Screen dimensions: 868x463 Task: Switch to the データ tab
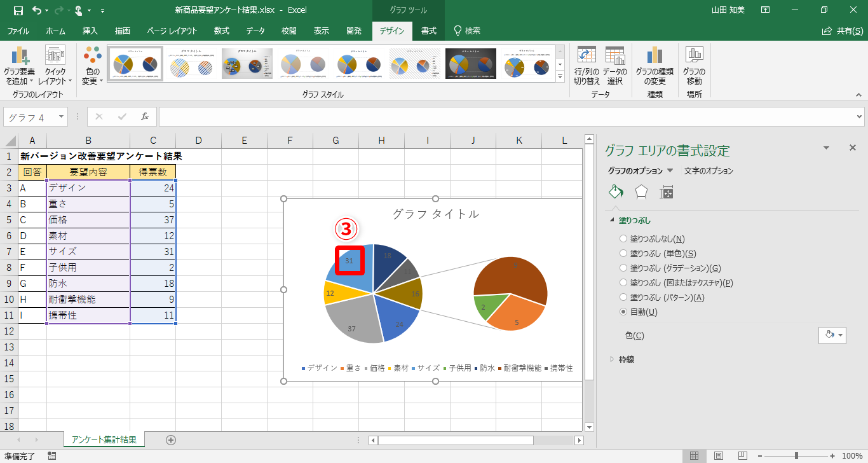coord(255,31)
